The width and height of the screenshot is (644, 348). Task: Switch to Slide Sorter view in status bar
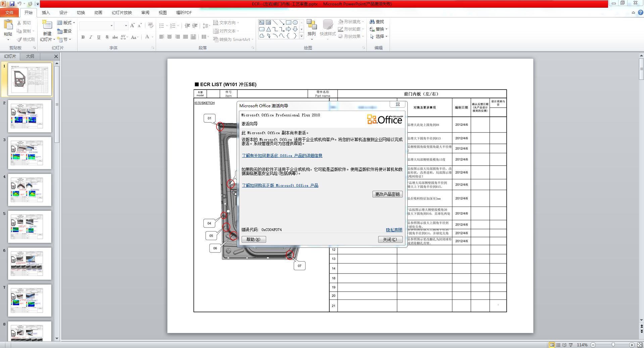click(558, 345)
